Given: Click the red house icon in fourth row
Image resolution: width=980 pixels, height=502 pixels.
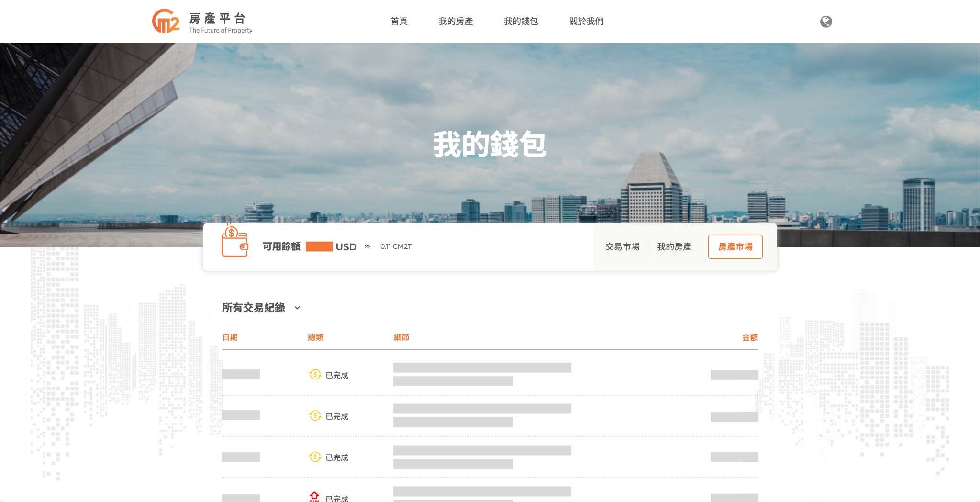Looking at the screenshot, I should click(314, 496).
